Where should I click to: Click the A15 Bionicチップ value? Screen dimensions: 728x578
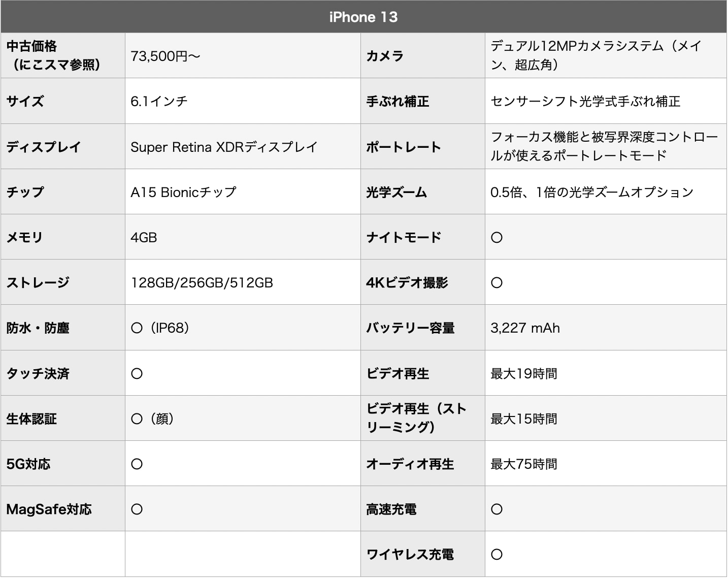(183, 192)
